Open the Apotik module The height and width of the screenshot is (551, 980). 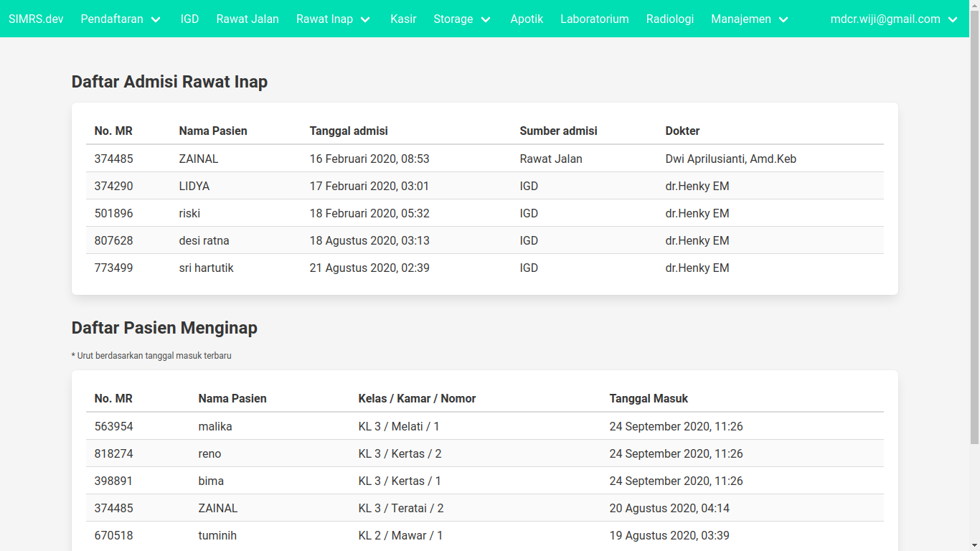coord(527,19)
